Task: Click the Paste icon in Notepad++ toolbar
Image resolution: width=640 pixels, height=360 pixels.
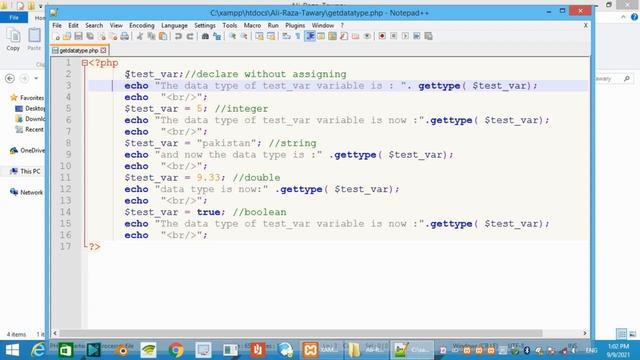Action: [x=163, y=36]
